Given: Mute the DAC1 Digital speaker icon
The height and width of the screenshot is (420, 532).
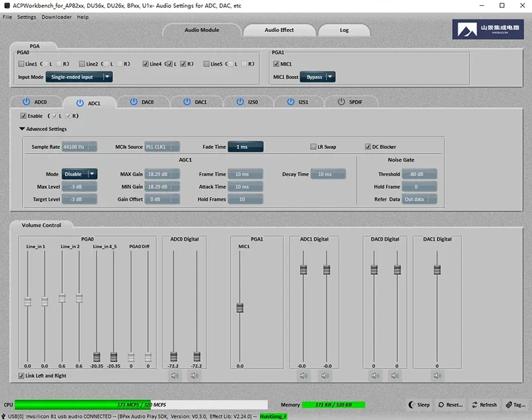Looking at the screenshot, I should coord(437,376).
